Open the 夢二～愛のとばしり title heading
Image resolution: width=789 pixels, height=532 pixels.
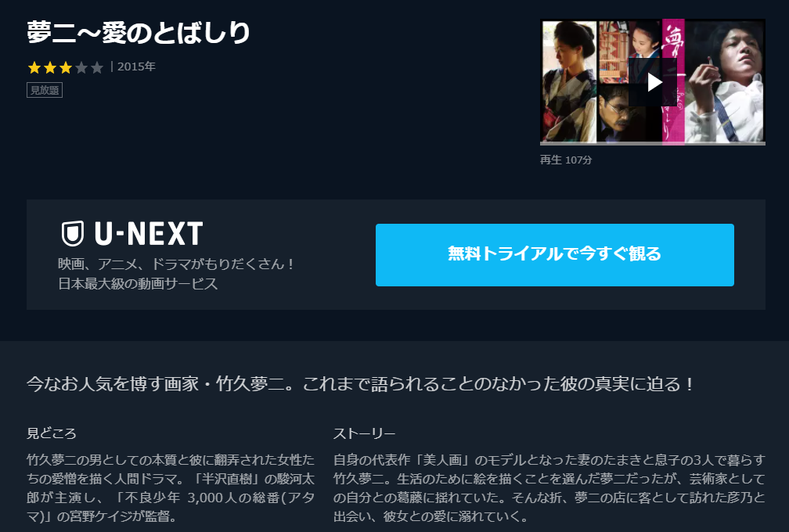(139, 33)
